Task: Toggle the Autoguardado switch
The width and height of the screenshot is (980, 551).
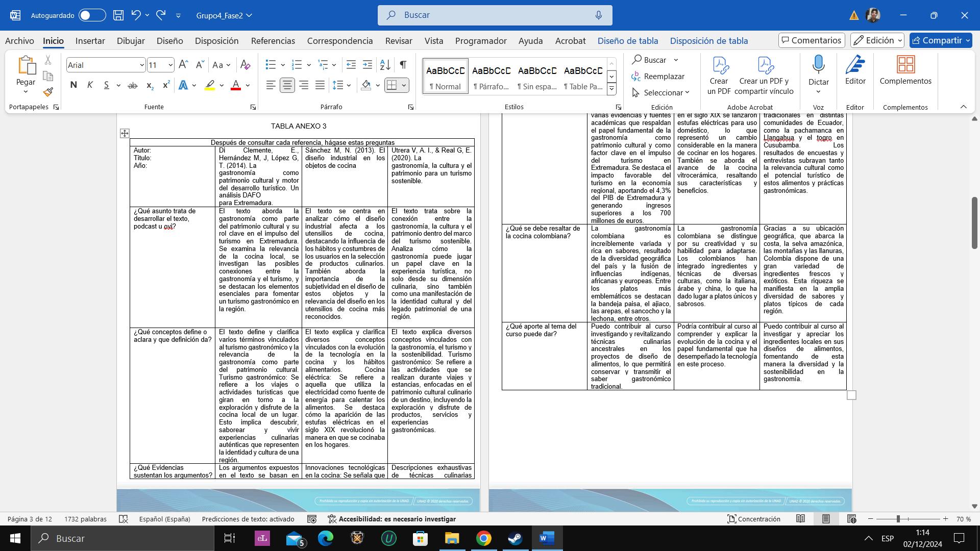Action: tap(92, 15)
